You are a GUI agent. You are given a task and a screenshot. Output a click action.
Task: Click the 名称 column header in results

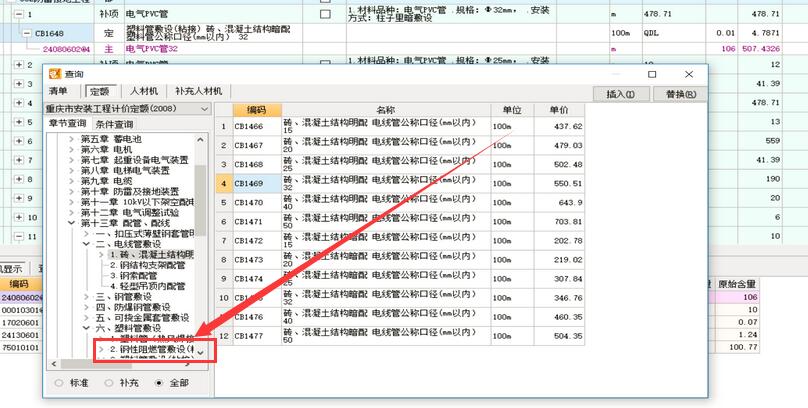pyautogui.click(x=385, y=110)
